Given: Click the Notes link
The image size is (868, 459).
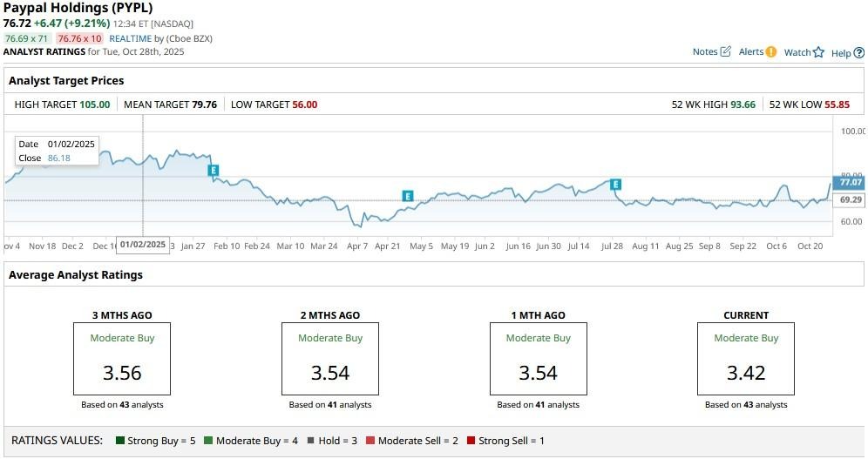Looking at the screenshot, I should click(705, 51).
